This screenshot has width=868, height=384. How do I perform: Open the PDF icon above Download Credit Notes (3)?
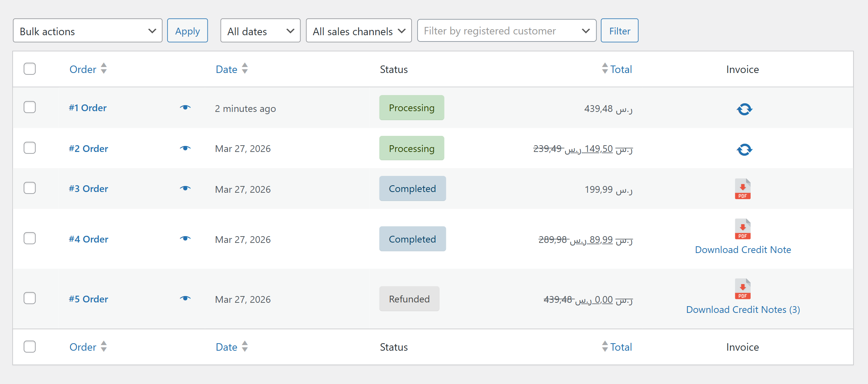pyautogui.click(x=742, y=289)
